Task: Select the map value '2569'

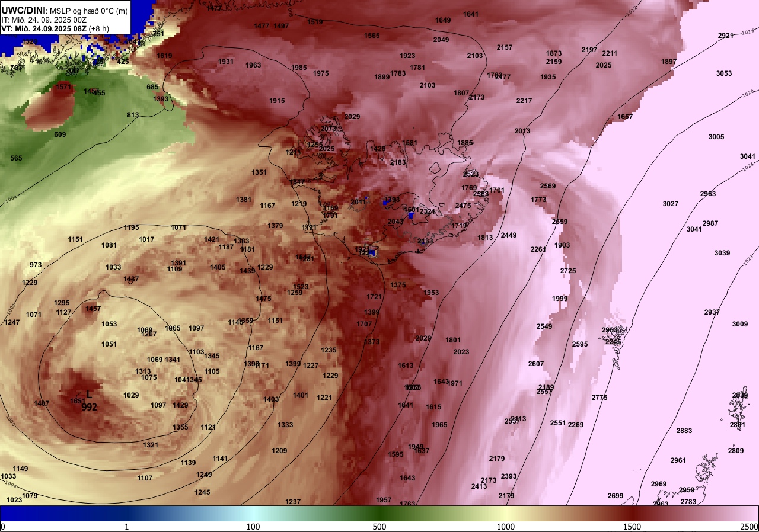Action: tap(547, 186)
